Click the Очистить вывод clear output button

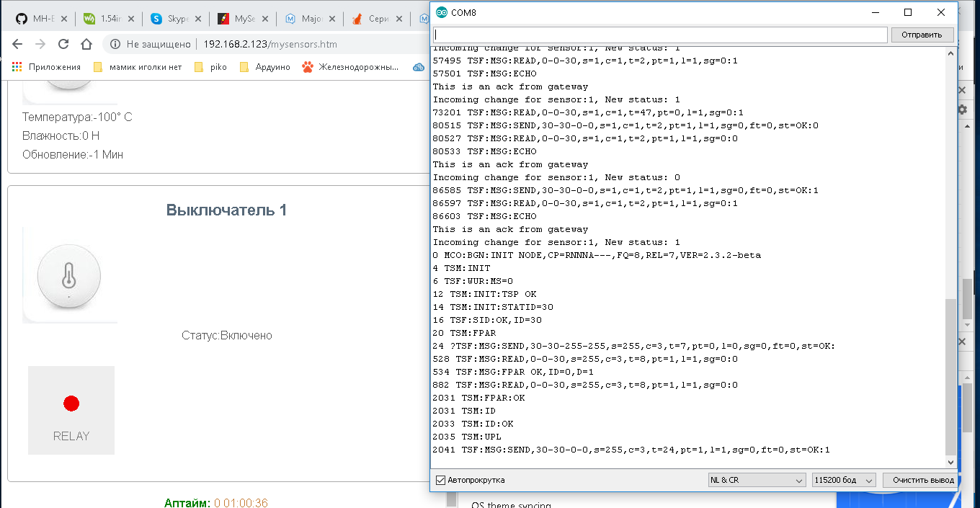click(922, 480)
